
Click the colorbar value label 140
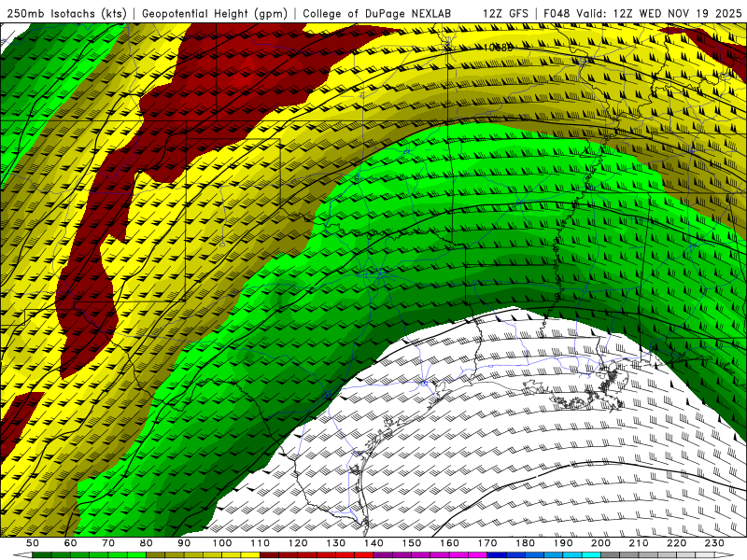[x=373, y=543]
